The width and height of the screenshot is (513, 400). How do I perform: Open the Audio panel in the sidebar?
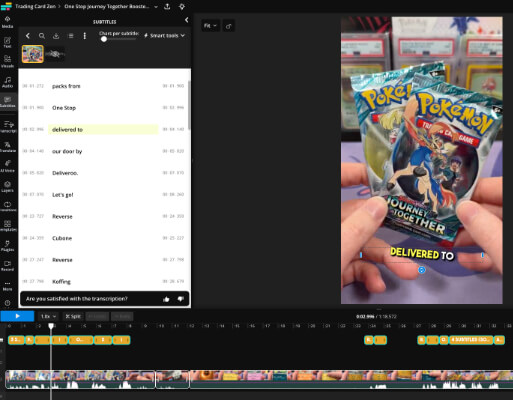click(x=7, y=82)
